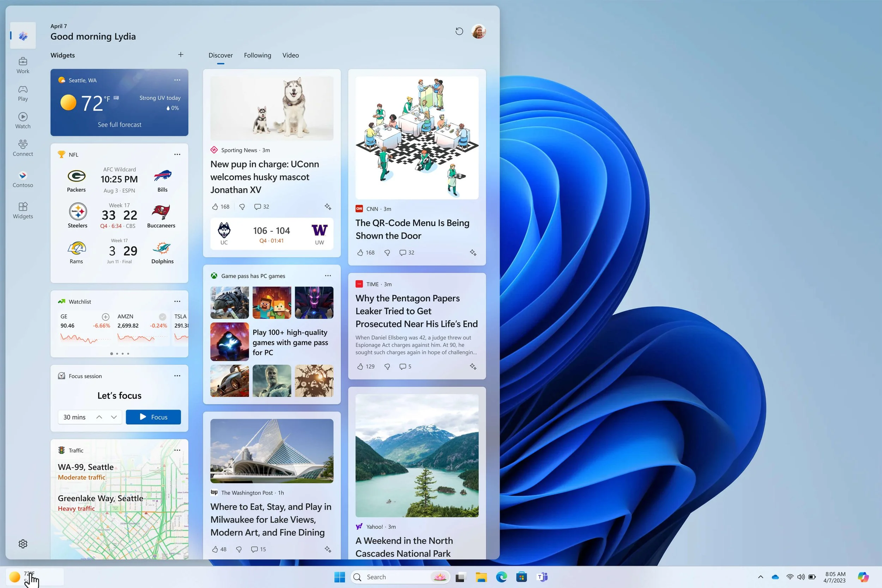882x588 pixels.
Task: Open the Connect sidebar section
Action: click(23, 148)
